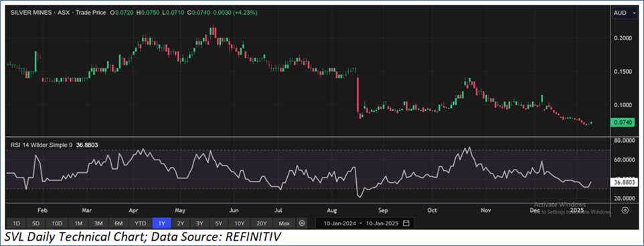Image resolution: width=644 pixels, height=246 pixels.
Task: Click the Apr label on the time axis
Action: [x=134, y=210]
